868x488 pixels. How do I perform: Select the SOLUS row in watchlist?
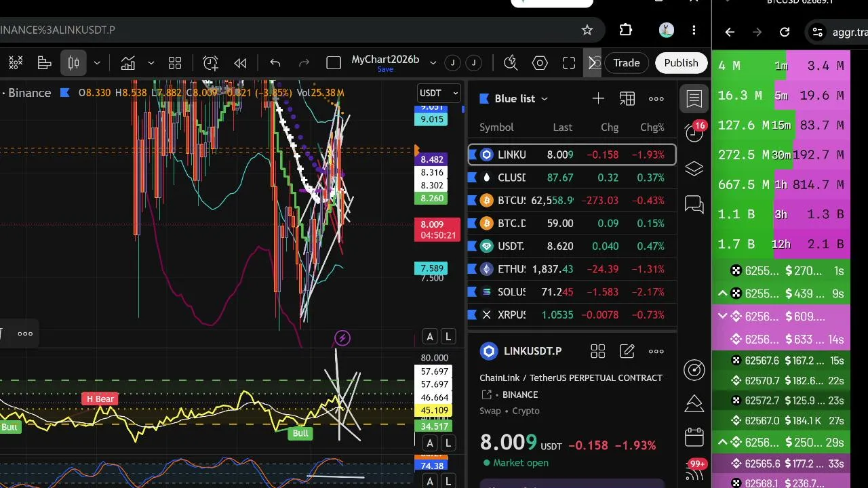pos(572,292)
